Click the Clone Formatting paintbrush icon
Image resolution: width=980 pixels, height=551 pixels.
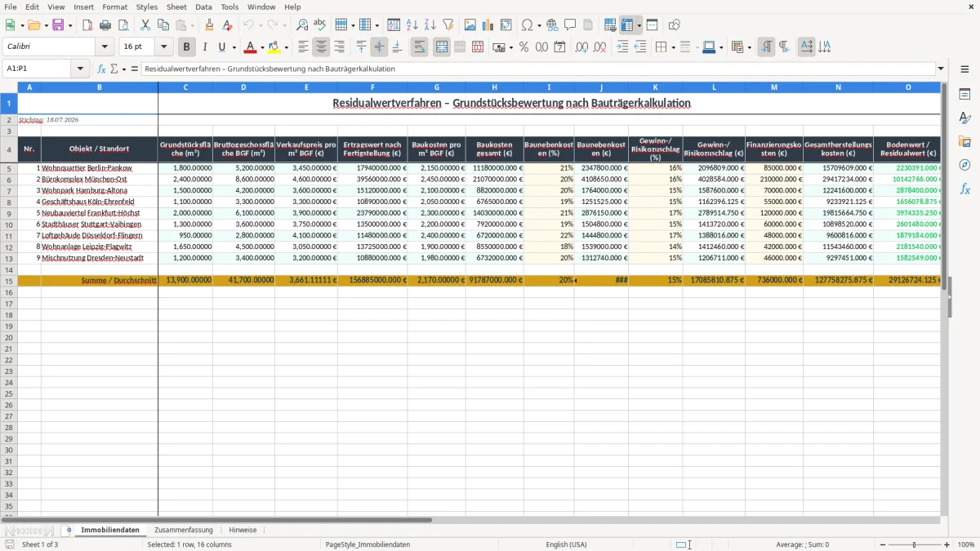point(210,25)
